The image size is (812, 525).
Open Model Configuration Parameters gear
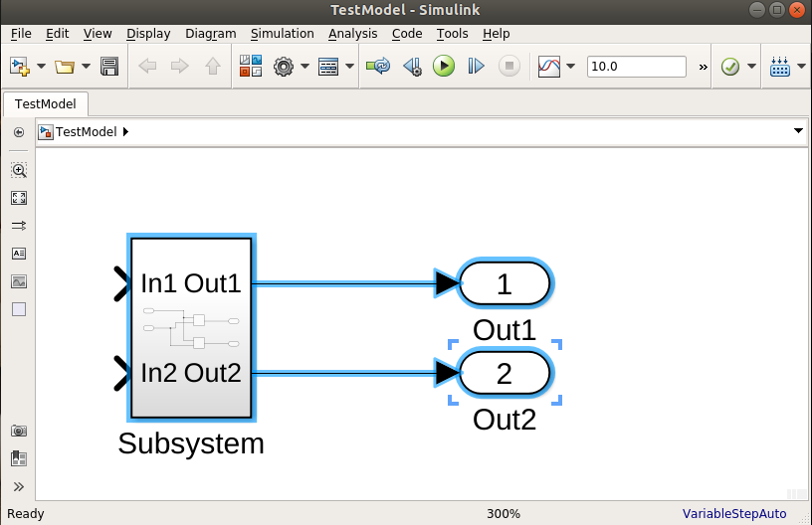(284, 67)
